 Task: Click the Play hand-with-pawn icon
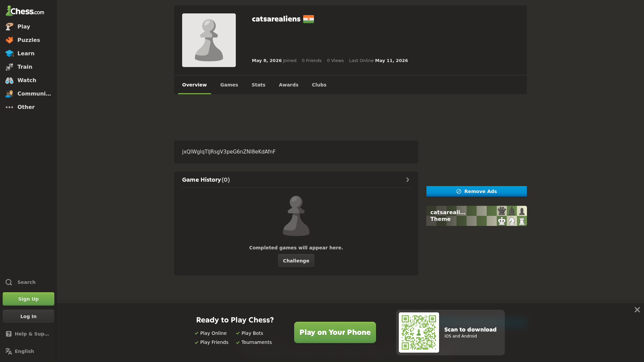coord(9,26)
